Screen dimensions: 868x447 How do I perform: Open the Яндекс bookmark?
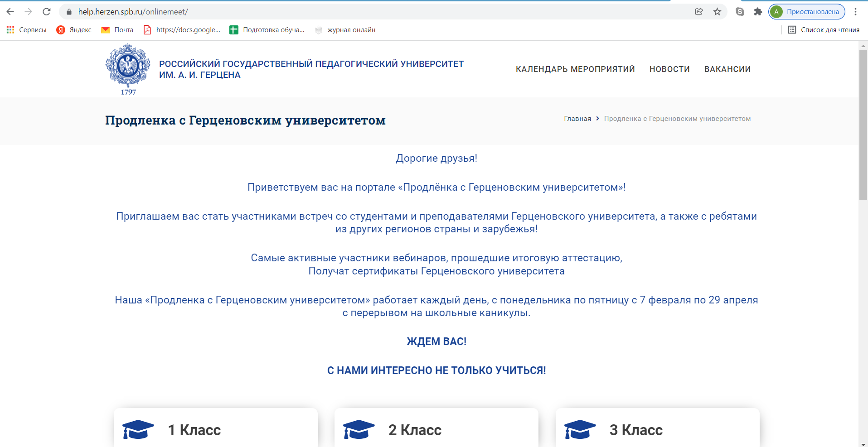coord(74,30)
